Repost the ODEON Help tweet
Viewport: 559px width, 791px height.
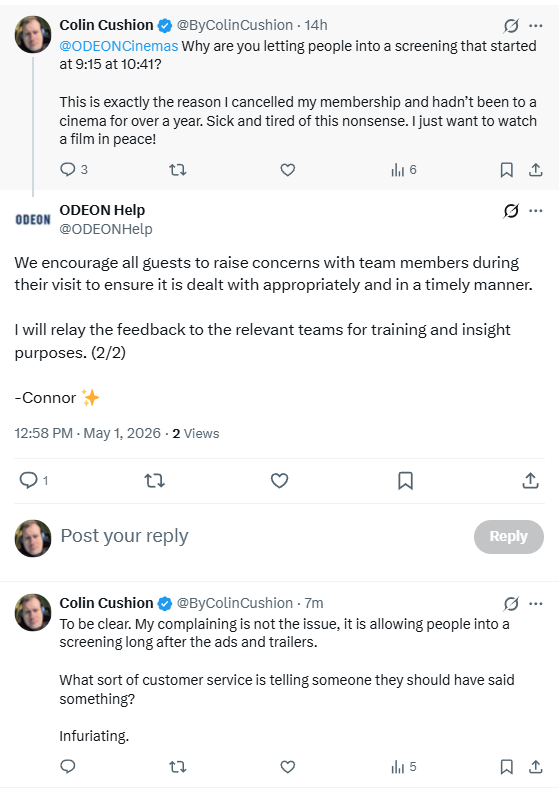[154, 480]
